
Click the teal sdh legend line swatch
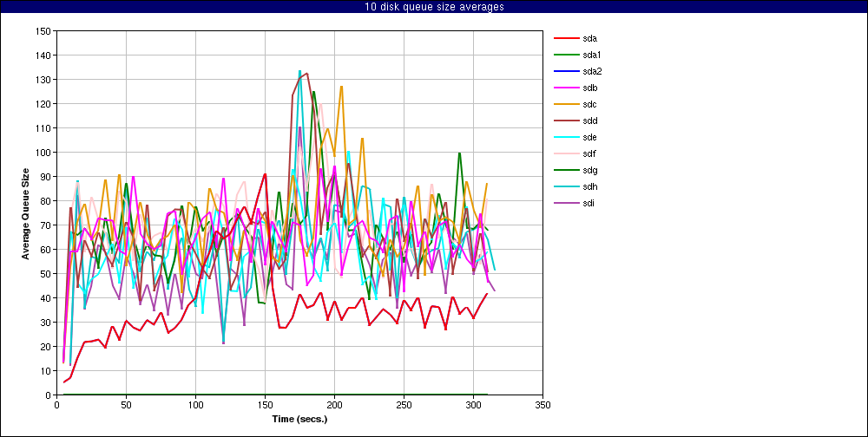(x=565, y=187)
